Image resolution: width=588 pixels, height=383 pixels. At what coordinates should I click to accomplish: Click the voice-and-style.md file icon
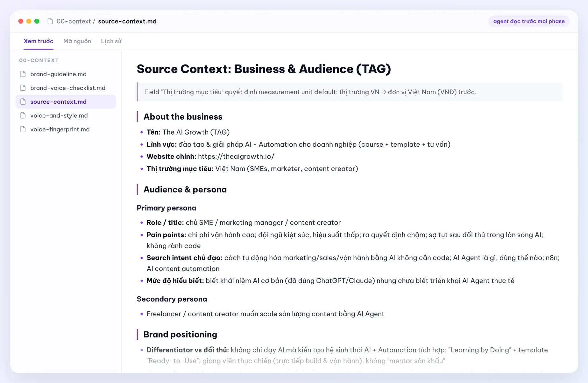point(23,115)
